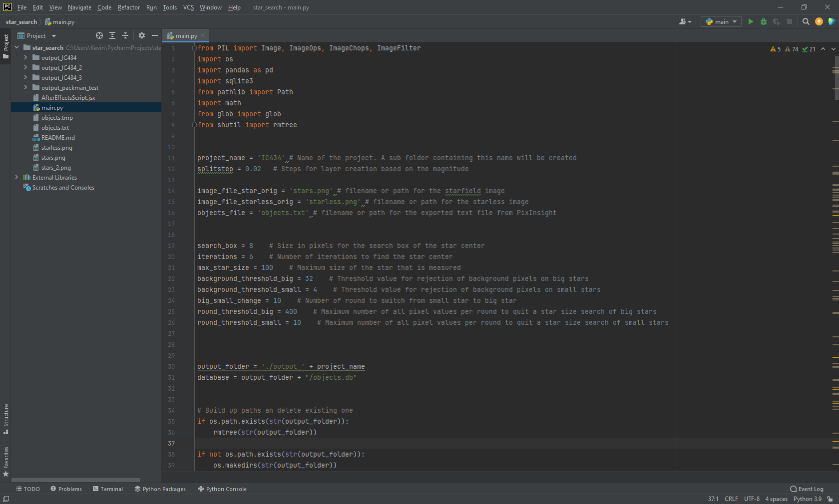The image size is (839, 504).
Task: Click the Project panel horizontal scrollbar
Action: (x=76, y=480)
